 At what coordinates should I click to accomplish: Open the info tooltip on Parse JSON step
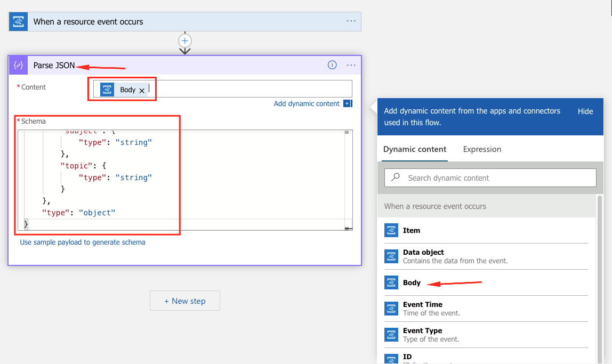pyautogui.click(x=332, y=64)
